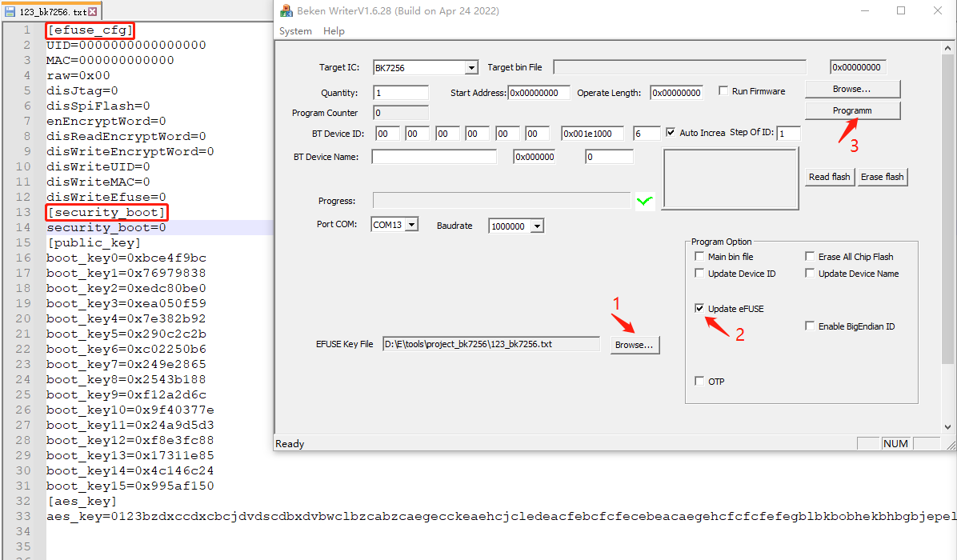Image resolution: width=957 pixels, height=560 pixels.
Task: Open the Port COM dropdown list
Action: [411, 226]
